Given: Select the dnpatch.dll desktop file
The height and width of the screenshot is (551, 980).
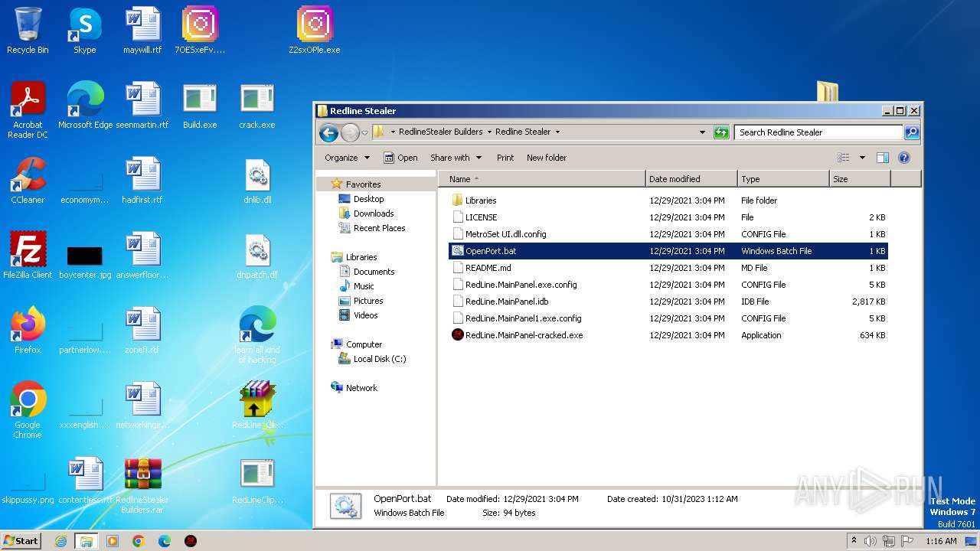Looking at the screenshot, I should (257, 256).
